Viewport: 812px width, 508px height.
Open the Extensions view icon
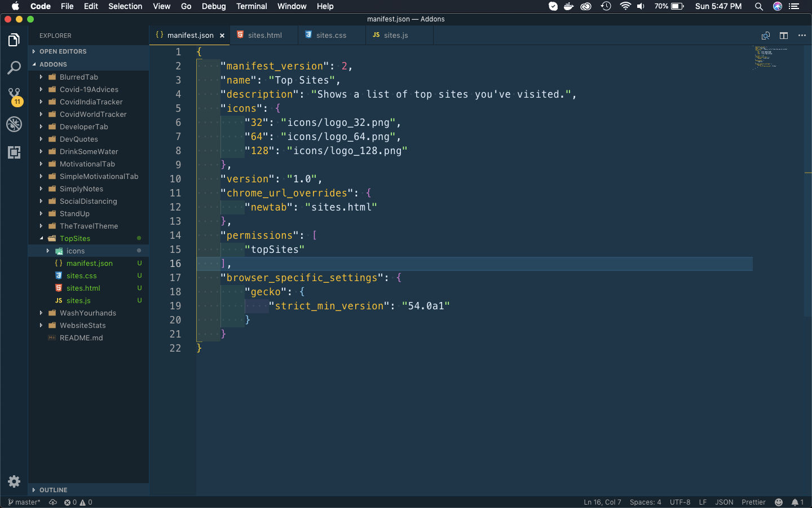tap(14, 152)
